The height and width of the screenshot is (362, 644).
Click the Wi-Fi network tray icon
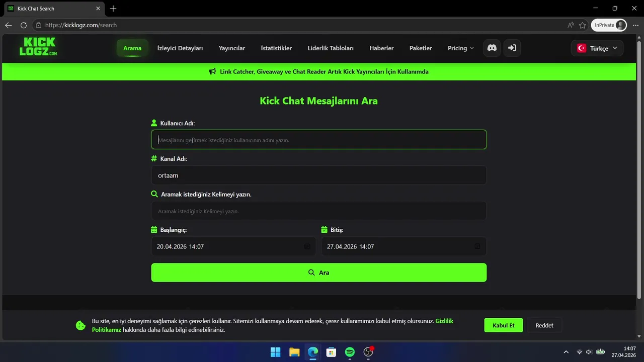click(x=580, y=352)
